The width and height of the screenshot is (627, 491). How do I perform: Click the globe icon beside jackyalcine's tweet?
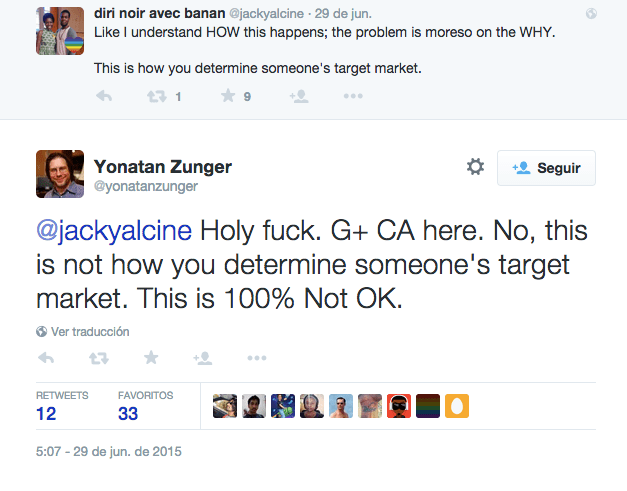point(591,14)
